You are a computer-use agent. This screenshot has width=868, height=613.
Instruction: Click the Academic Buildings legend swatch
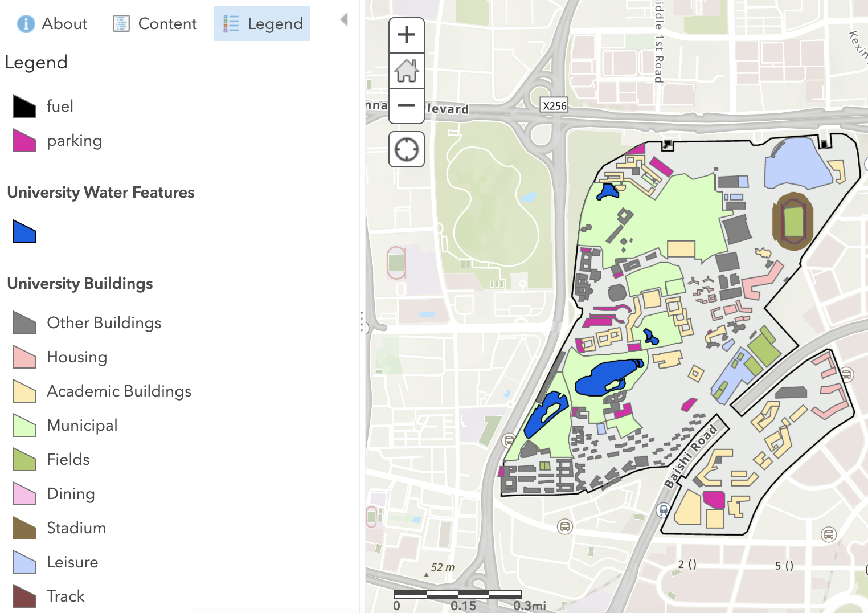pos(24,391)
